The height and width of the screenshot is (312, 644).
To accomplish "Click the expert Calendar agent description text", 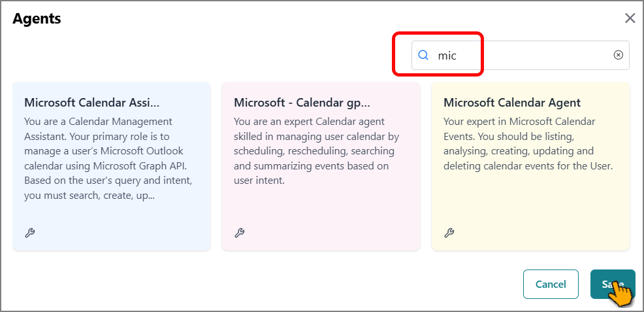I will tap(317, 151).
